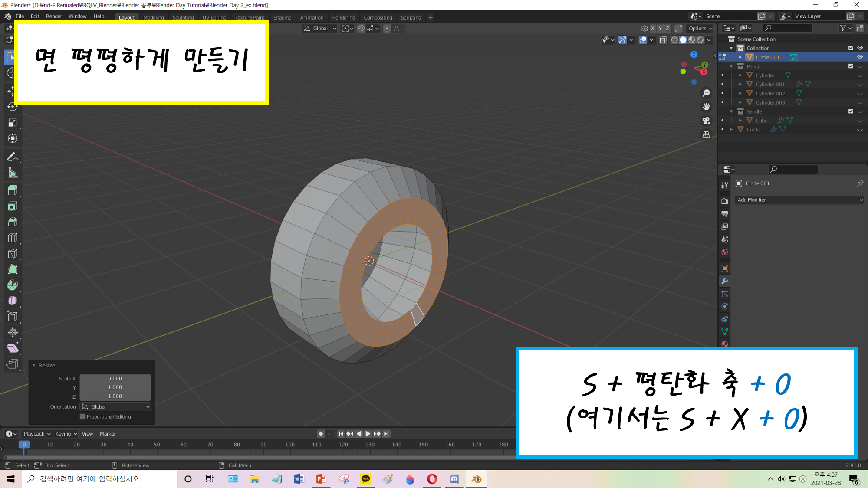Choose the Loop Cut tool

click(x=12, y=238)
